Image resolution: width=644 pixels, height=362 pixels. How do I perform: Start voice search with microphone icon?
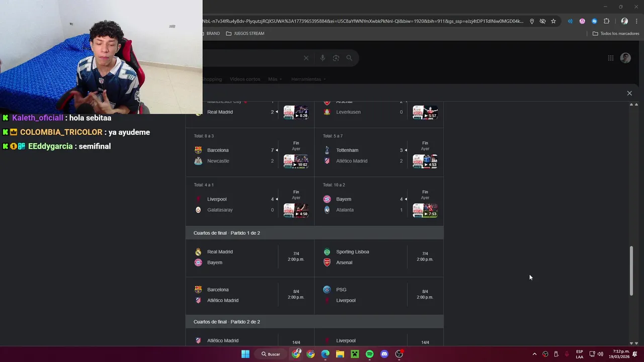[323, 58]
